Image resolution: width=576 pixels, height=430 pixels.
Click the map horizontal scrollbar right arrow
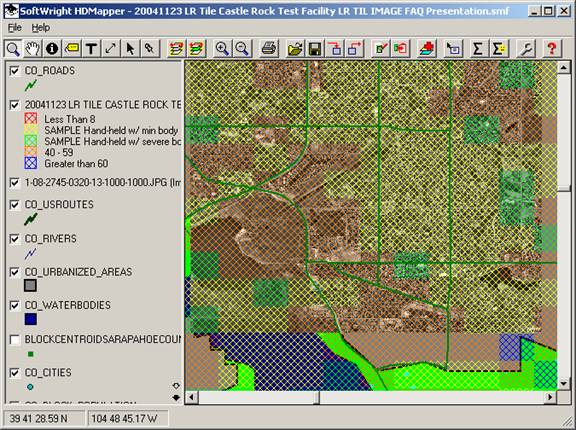tap(550, 397)
